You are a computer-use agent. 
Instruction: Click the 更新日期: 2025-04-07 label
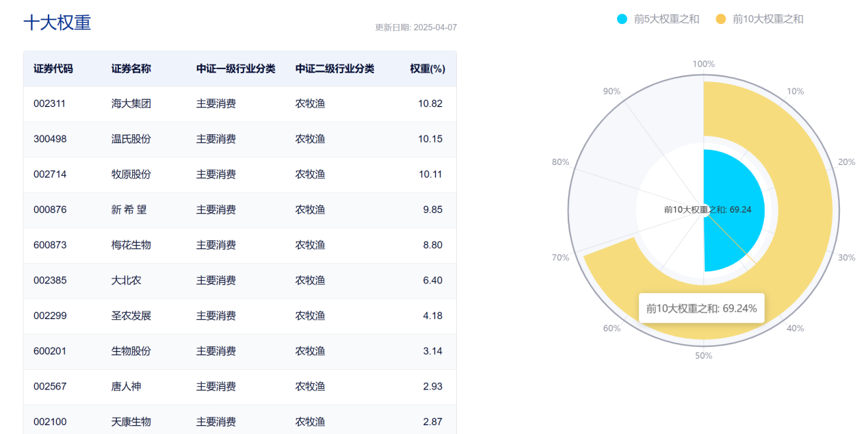point(416,27)
